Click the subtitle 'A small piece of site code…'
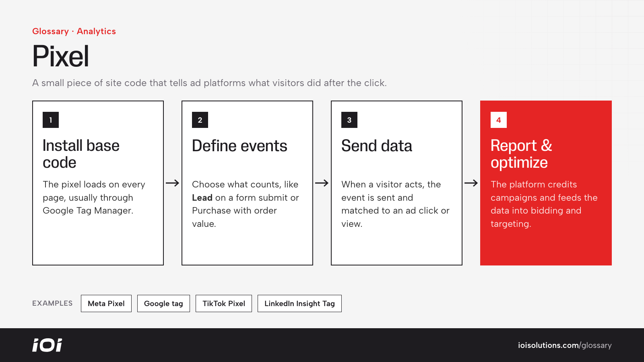Image resolution: width=644 pixels, height=362 pixels. [209, 83]
